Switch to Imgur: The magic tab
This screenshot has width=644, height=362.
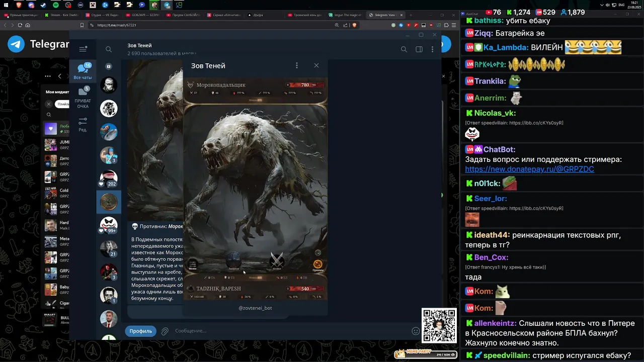(346, 15)
